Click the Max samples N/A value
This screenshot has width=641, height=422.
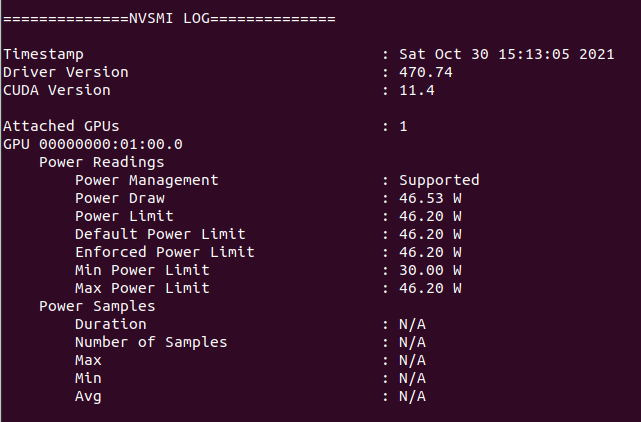[x=412, y=361]
